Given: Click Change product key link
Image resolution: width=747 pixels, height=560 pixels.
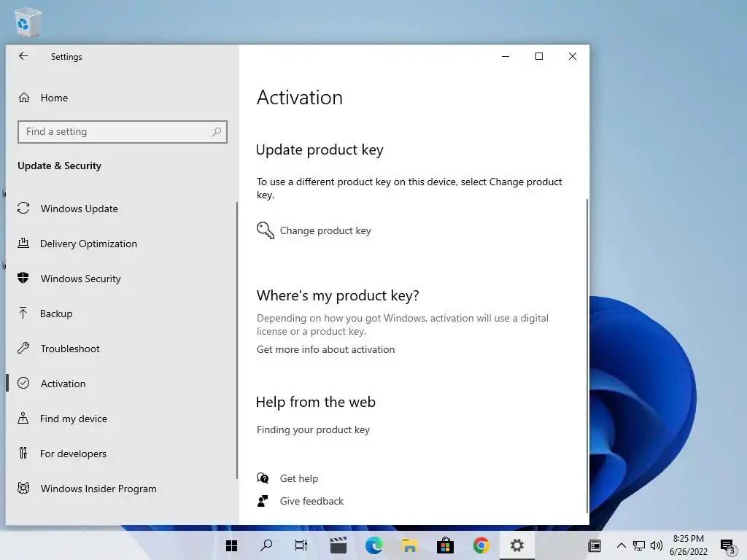Looking at the screenshot, I should pyautogui.click(x=325, y=231).
